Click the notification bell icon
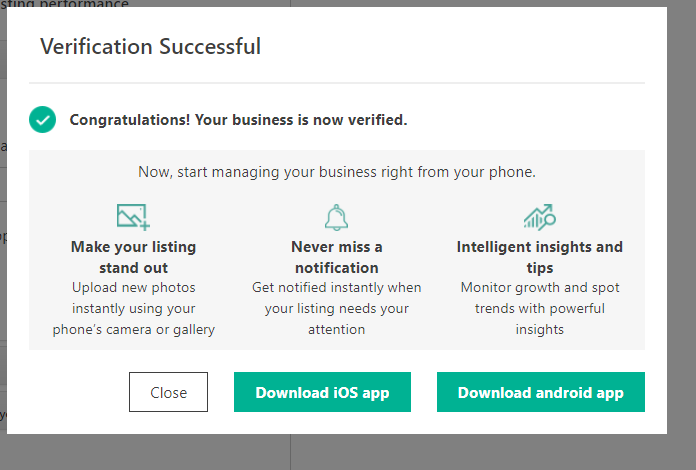This screenshot has height=470, width=696. 336,217
